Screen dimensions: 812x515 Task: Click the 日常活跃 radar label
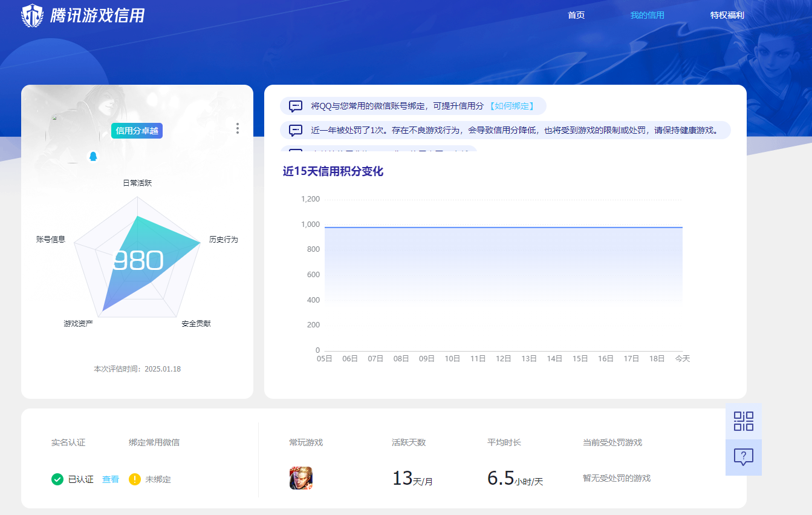pyautogui.click(x=137, y=183)
